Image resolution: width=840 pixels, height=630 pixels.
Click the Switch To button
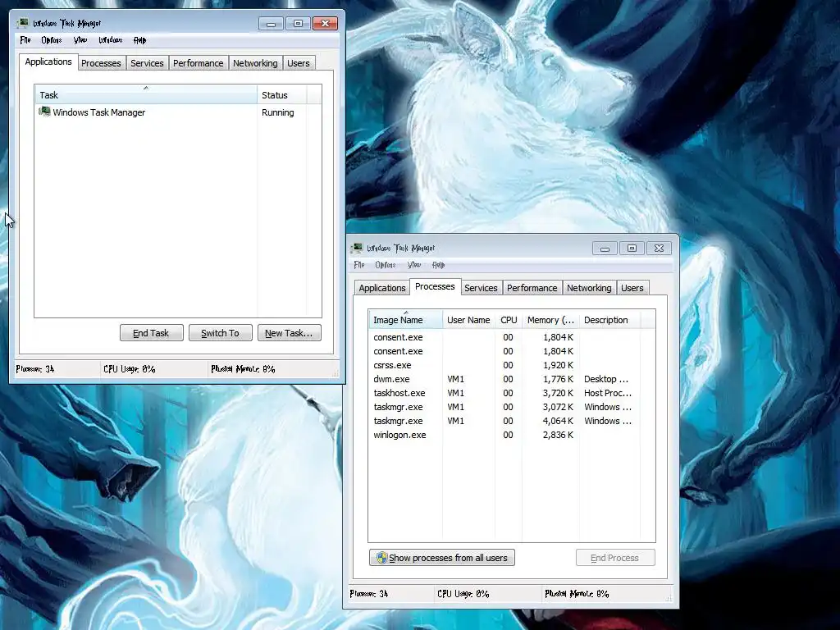pyautogui.click(x=220, y=333)
